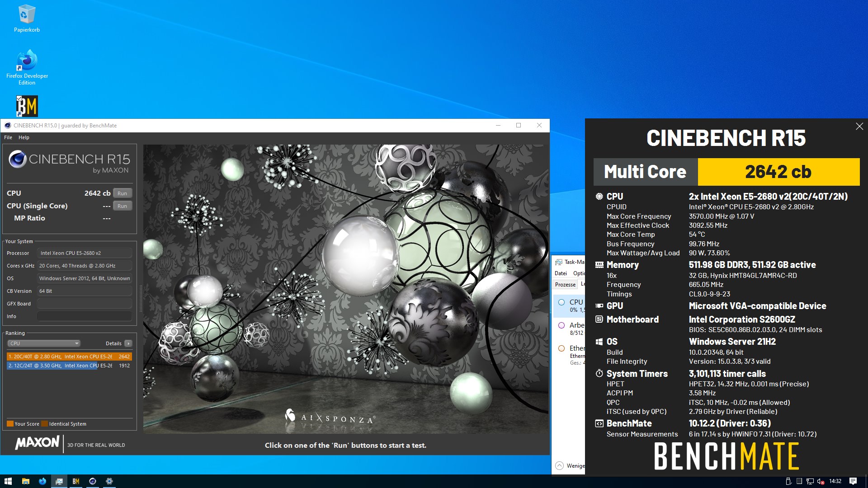The image size is (868, 488).
Task: Switch to Task Manager in the taskbar
Action: tap(59, 481)
